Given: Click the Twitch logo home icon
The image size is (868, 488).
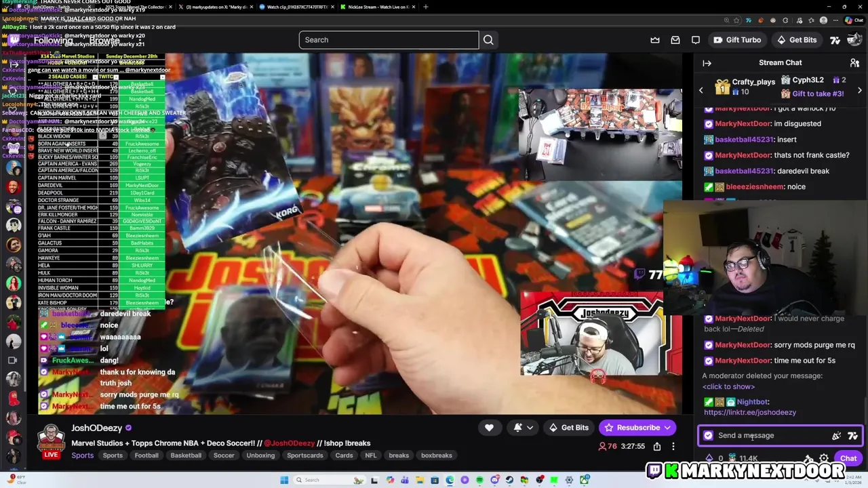Looking at the screenshot, I should (x=14, y=40).
